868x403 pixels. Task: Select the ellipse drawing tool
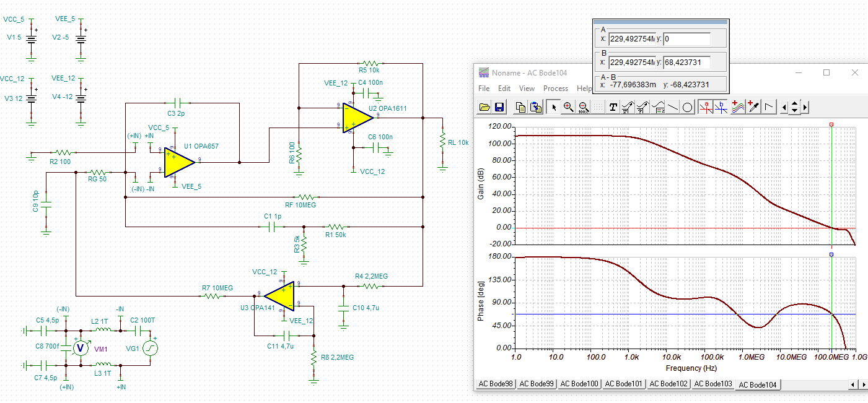click(x=688, y=106)
